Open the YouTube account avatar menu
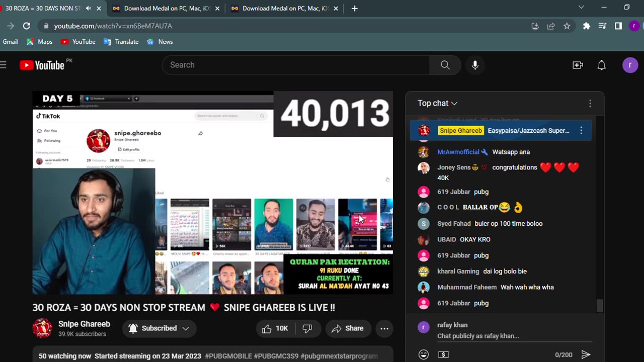Image resolution: width=644 pixels, height=362 pixels. tap(630, 65)
